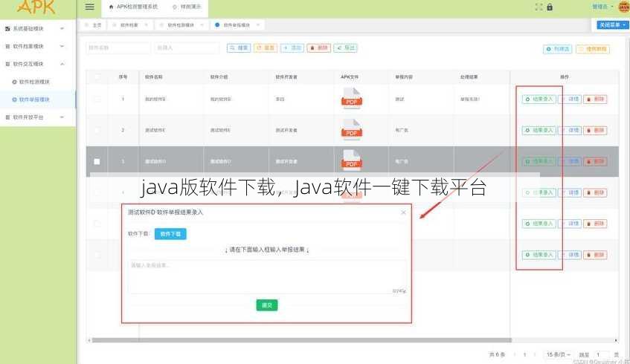The width and height of the screenshot is (630, 364).
Task: Toggle the sidebar with the hamburger icon
Action: [89, 7]
